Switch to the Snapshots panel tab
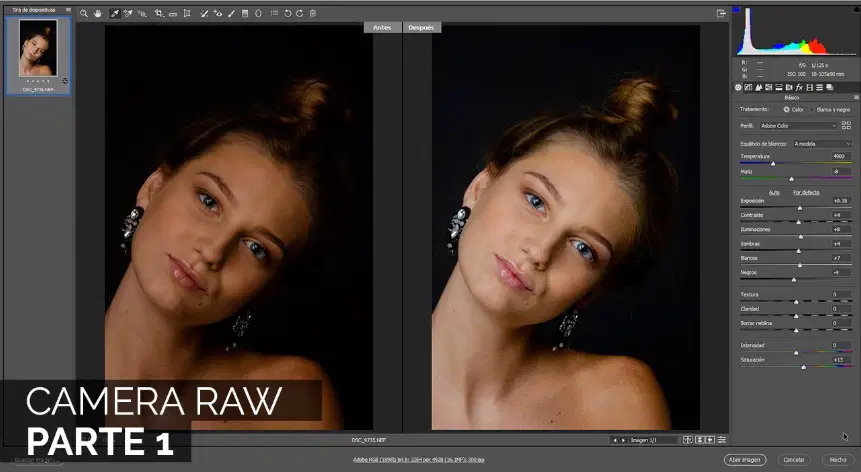Screen dimensions: 861x472 (830, 87)
